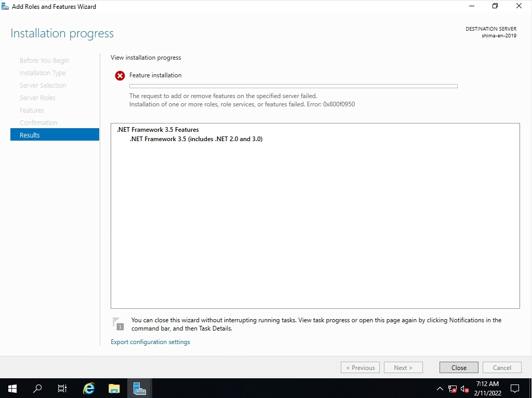Click the Cancel button
532x398 pixels.
(502, 367)
